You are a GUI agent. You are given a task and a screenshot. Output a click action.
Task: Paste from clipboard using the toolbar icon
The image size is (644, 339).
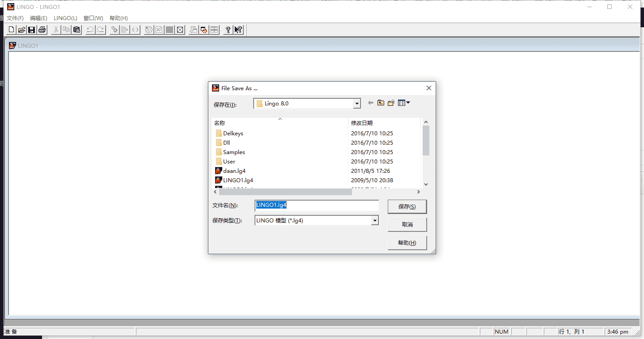(x=76, y=30)
